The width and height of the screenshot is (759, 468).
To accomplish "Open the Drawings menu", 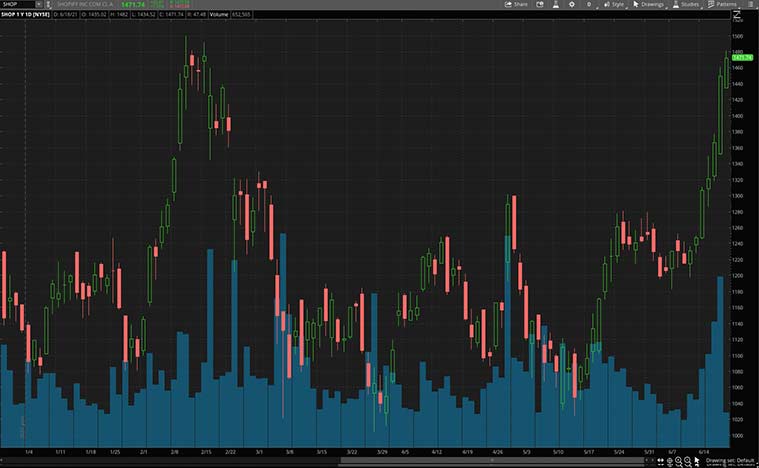I will (647, 4).
